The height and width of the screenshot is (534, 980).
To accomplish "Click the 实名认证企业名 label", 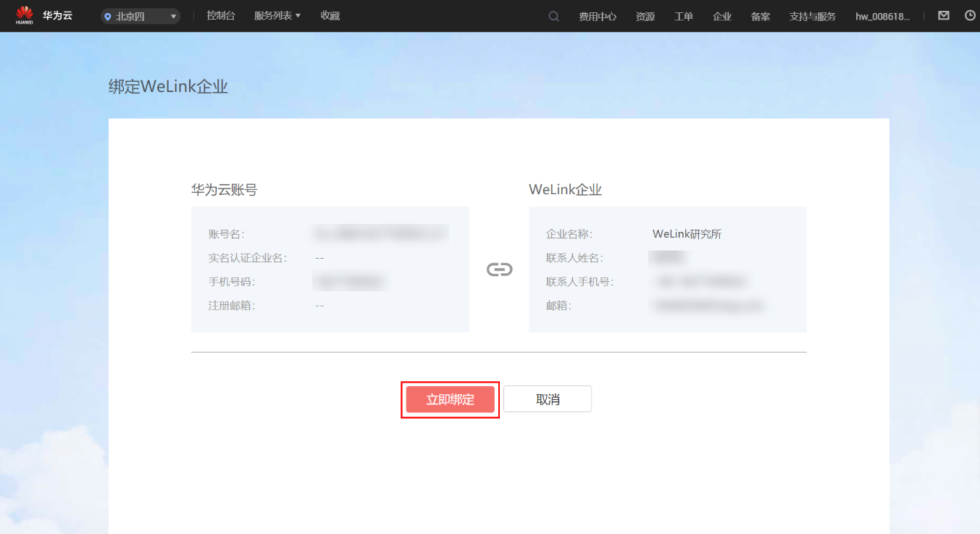I will pyautogui.click(x=248, y=258).
